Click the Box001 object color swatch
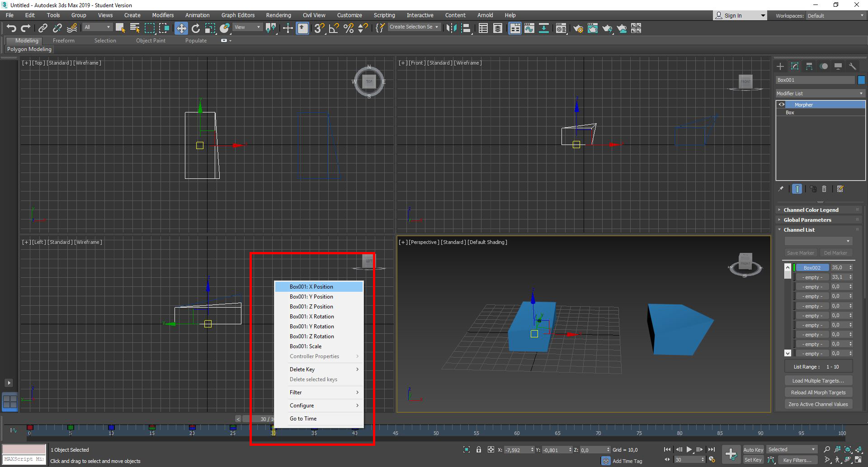Image resolution: width=868 pixels, height=467 pixels. [x=861, y=79]
